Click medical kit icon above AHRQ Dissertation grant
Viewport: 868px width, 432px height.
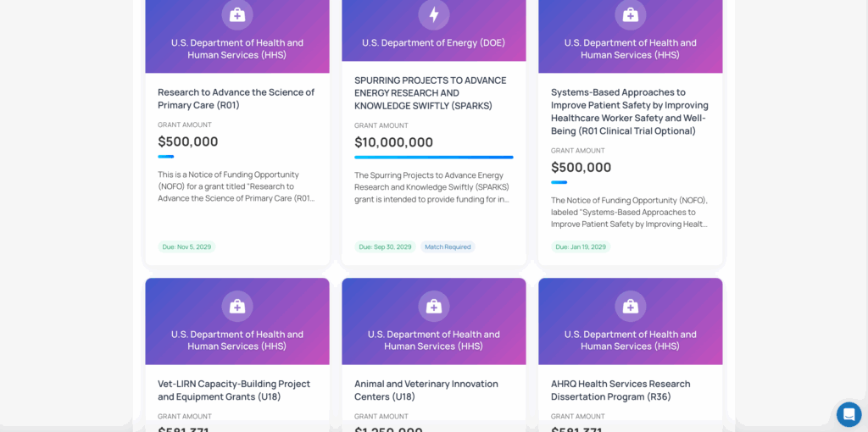click(x=631, y=306)
